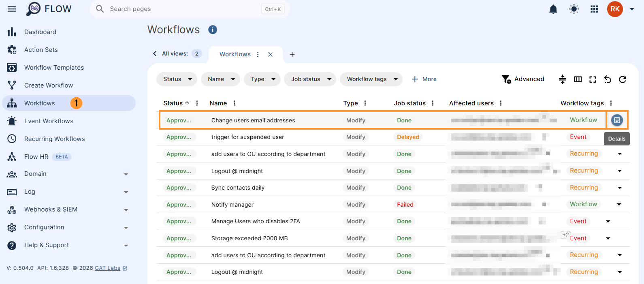This screenshot has width=644, height=284.
Task: Go to Dashboard in sidebar
Action: click(x=69, y=32)
